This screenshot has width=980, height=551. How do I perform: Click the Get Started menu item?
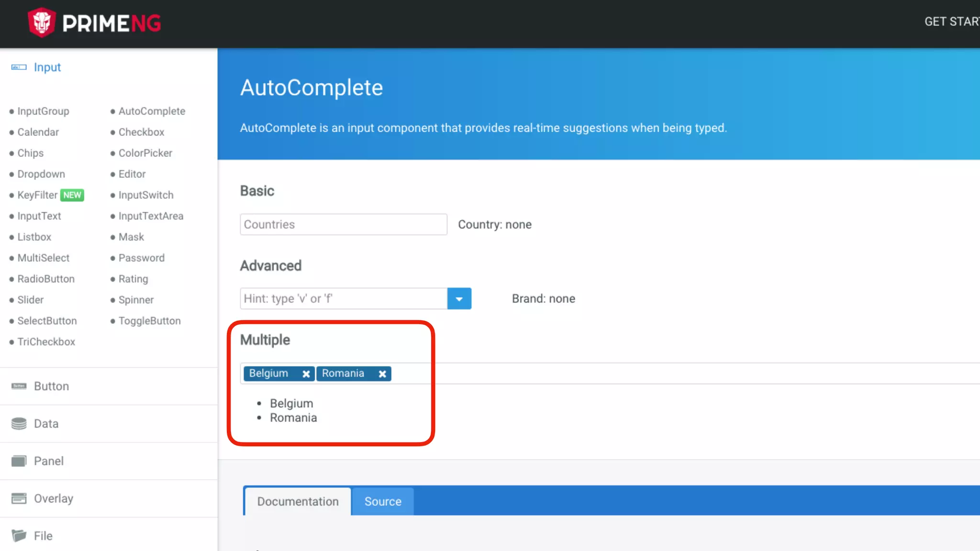tap(951, 22)
